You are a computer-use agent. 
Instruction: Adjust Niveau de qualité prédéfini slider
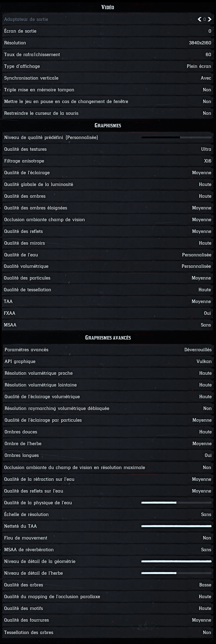[x=177, y=137]
